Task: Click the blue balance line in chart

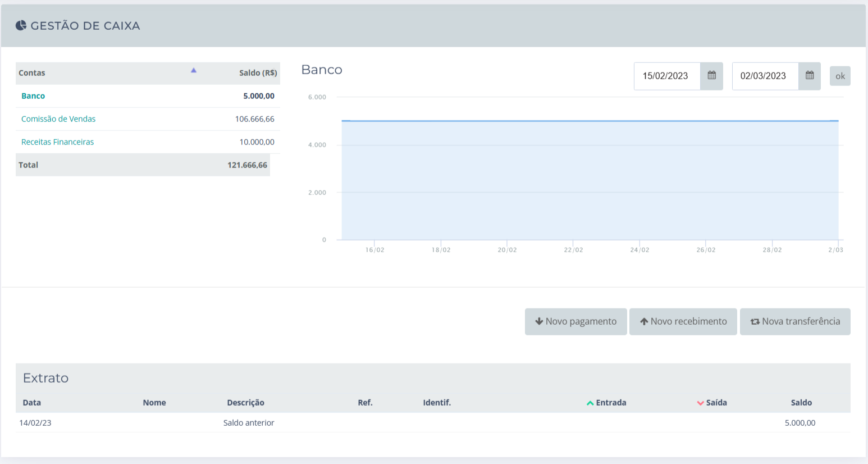Action: pyautogui.click(x=590, y=121)
